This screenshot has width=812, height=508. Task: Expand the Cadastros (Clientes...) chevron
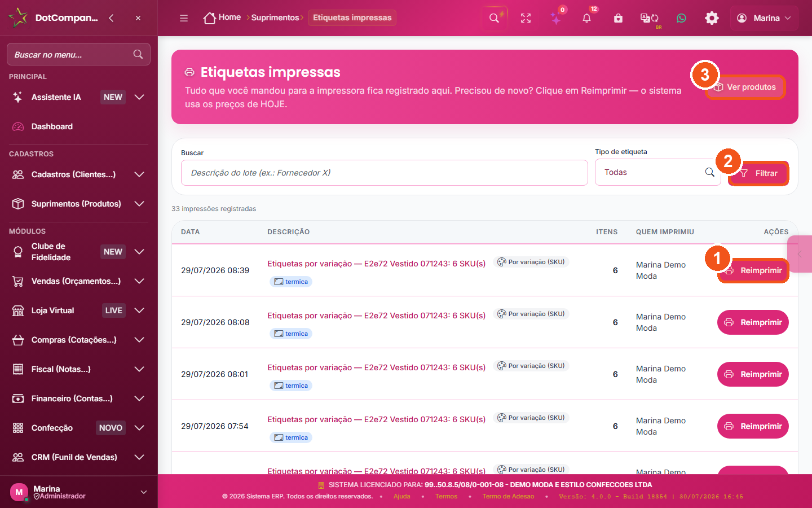coord(139,174)
